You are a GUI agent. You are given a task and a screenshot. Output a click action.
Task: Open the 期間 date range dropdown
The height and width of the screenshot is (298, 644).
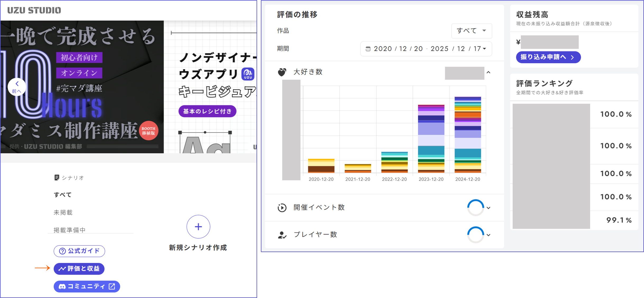click(426, 49)
